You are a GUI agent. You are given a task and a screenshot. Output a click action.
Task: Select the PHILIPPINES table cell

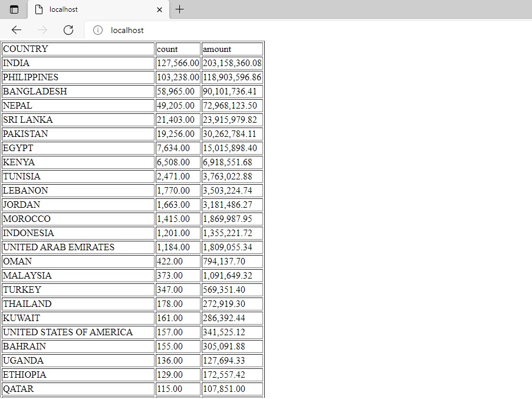(x=29, y=77)
